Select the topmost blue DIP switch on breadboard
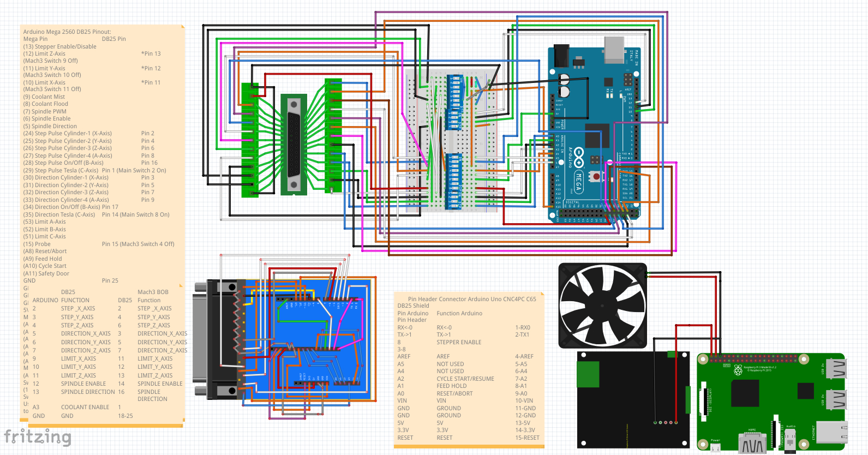The width and height of the screenshot is (868, 455). click(x=454, y=91)
